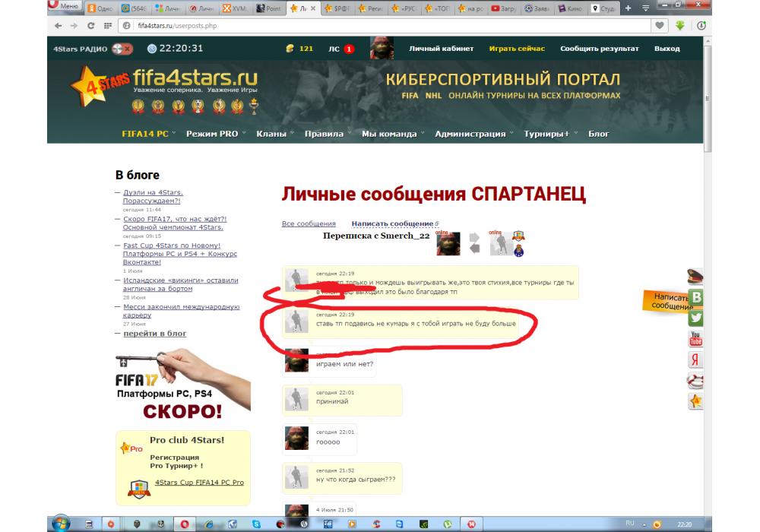Image resolution: width=760 pixels, height=532 pixels.
Task: Open the Администрация dropdown menu
Action: pyautogui.click(x=473, y=134)
